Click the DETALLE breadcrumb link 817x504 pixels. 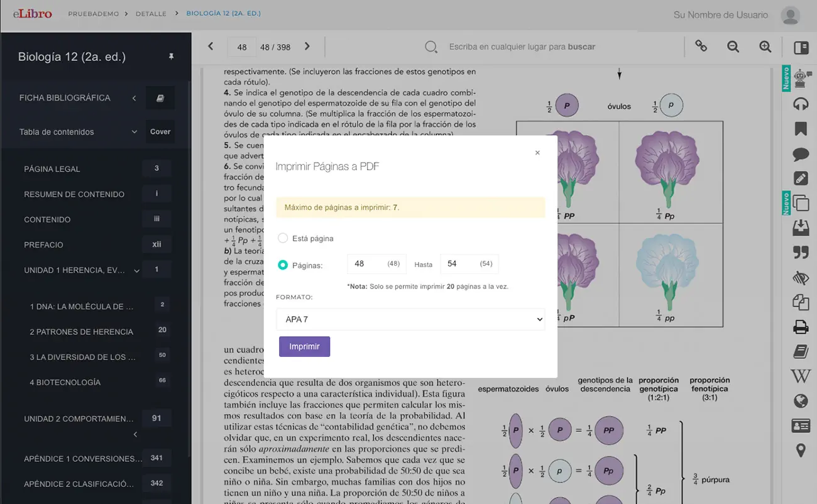coord(151,14)
